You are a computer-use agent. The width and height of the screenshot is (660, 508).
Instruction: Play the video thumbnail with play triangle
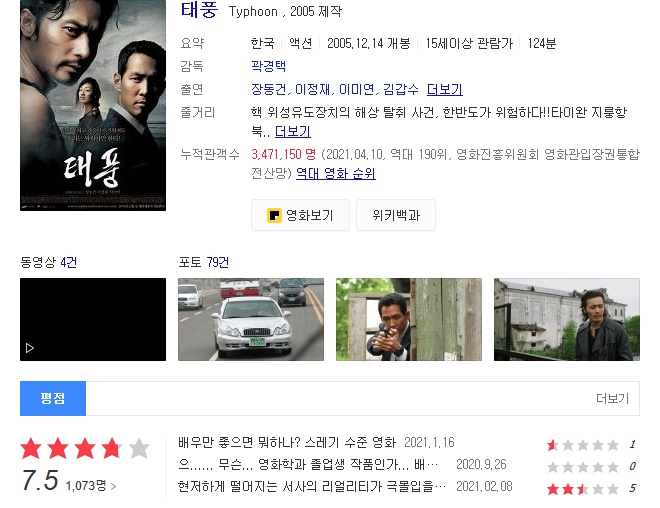point(93,319)
